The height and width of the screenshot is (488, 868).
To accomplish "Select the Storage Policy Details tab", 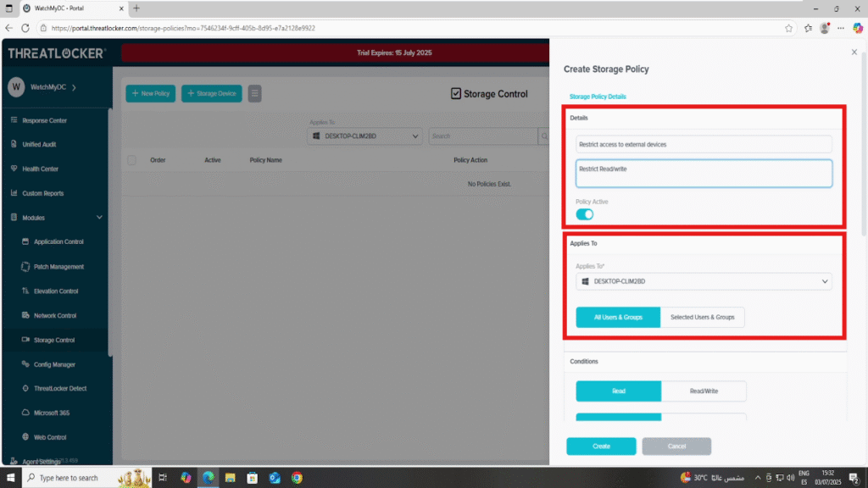I will tap(598, 97).
